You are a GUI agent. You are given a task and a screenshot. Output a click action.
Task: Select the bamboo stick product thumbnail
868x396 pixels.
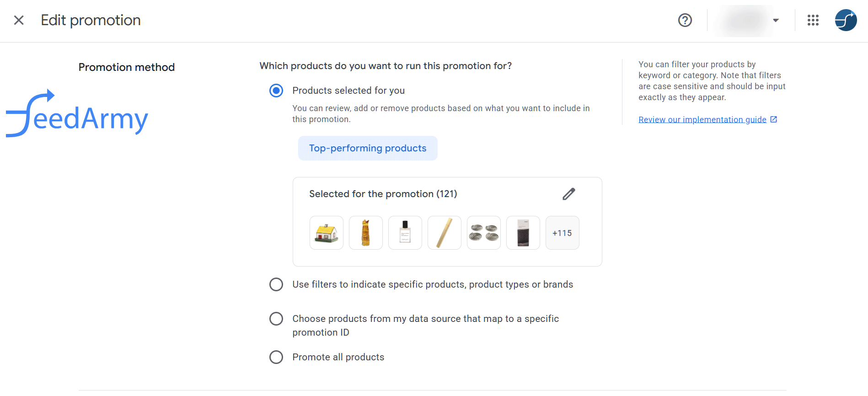[x=444, y=233]
